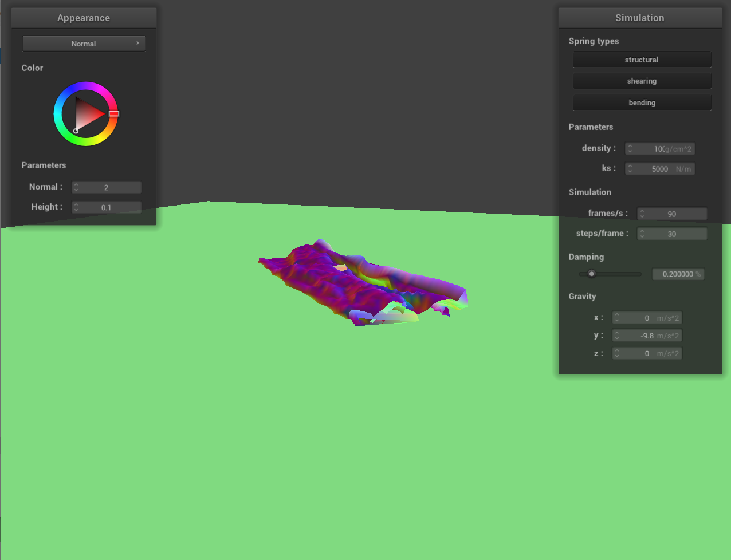Click the ks stepper arrows
Viewport: 731px width, 560px height.
tap(630, 169)
